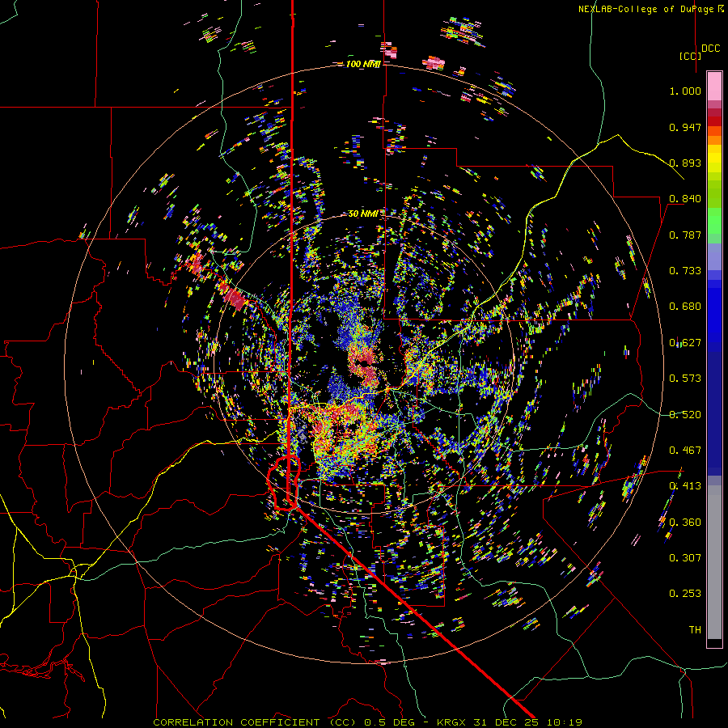Image resolution: width=728 pixels, height=728 pixels.
Task: Click the 0.573 scale value
Action: coord(685,379)
